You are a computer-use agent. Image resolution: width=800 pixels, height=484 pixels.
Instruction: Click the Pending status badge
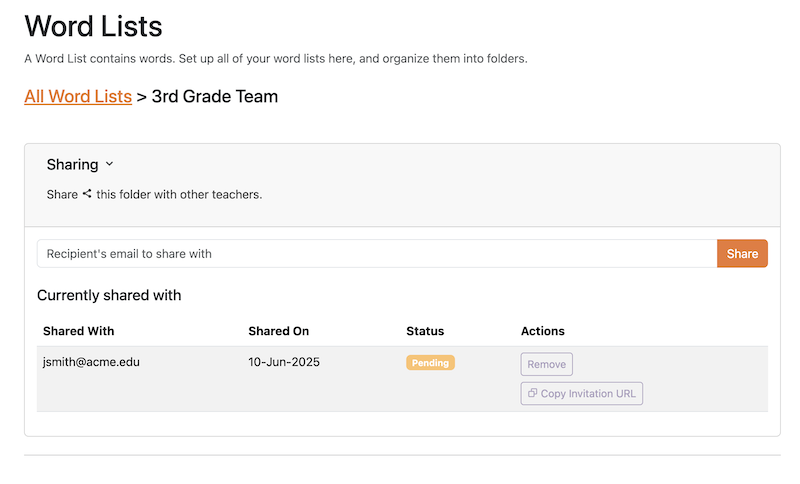(x=430, y=363)
